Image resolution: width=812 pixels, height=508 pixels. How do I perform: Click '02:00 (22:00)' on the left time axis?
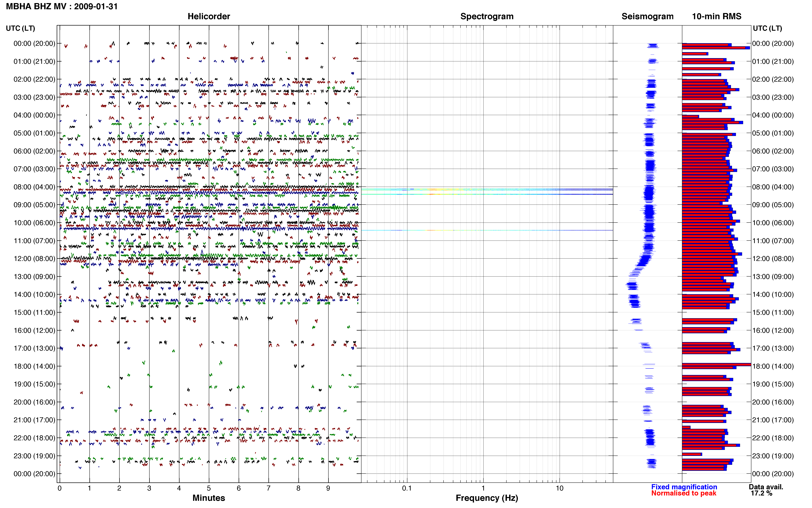tap(34, 79)
